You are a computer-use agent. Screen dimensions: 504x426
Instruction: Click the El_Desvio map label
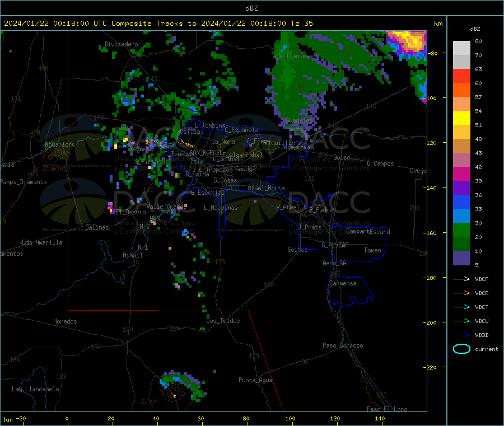130,212
